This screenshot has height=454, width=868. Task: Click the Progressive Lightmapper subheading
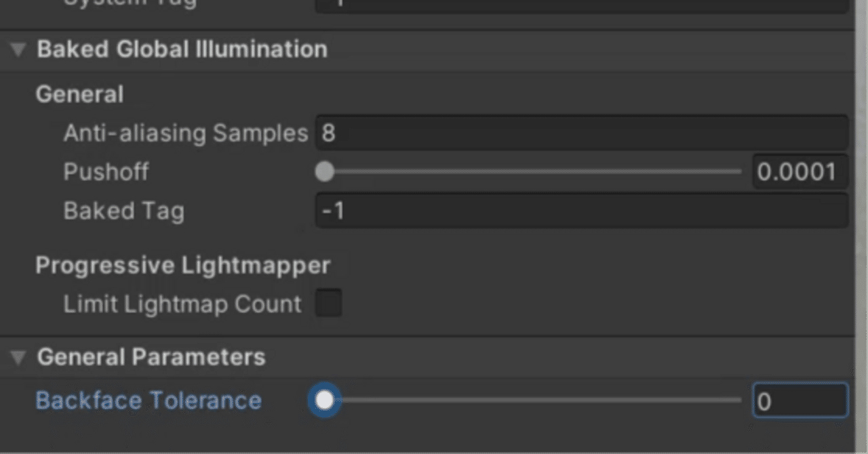(x=183, y=265)
